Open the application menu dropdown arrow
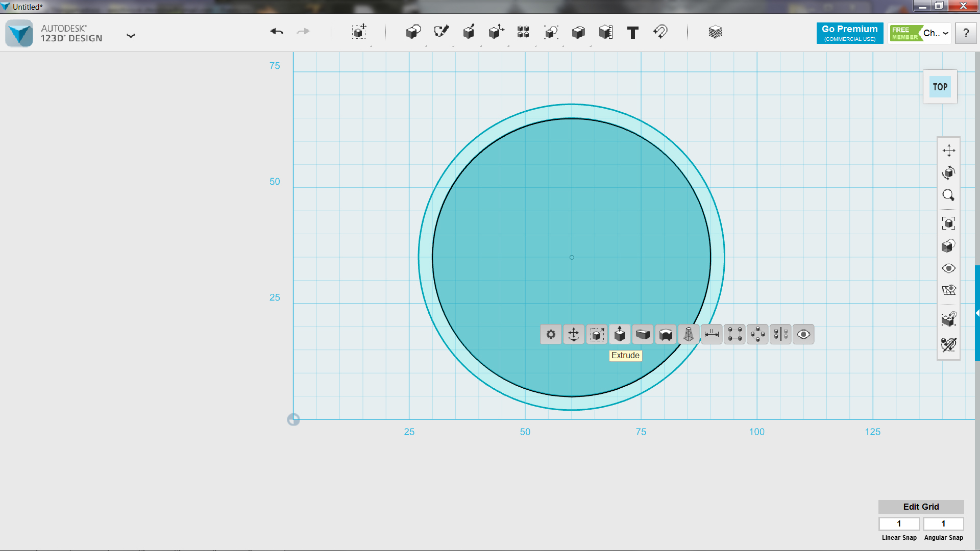This screenshot has height=551, width=980. click(131, 36)
